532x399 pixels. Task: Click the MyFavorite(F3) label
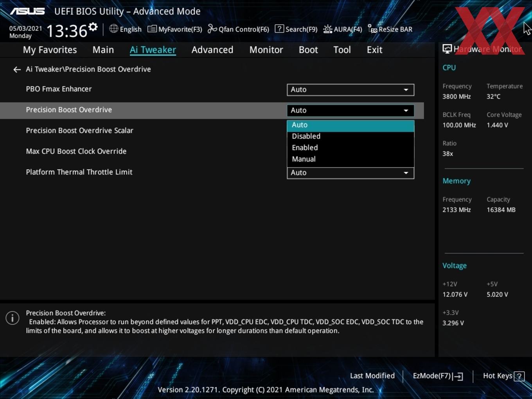[180, 29]
